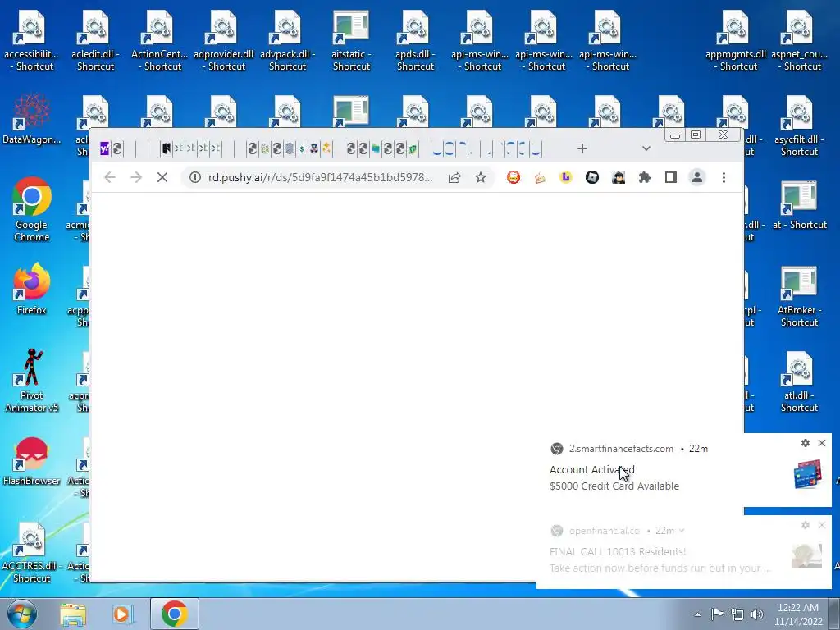Switch to the Yahoo tab
The height and width of the screenshot is (630, 840).
(104, 148)
